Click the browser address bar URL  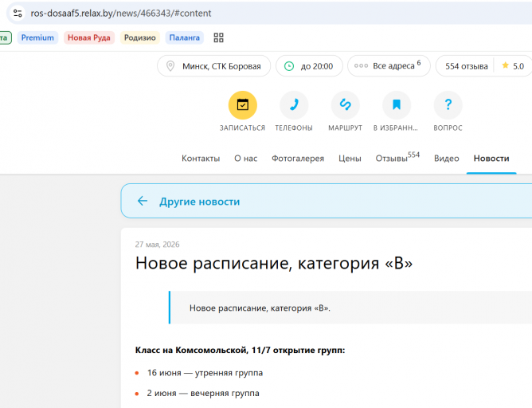121,14
